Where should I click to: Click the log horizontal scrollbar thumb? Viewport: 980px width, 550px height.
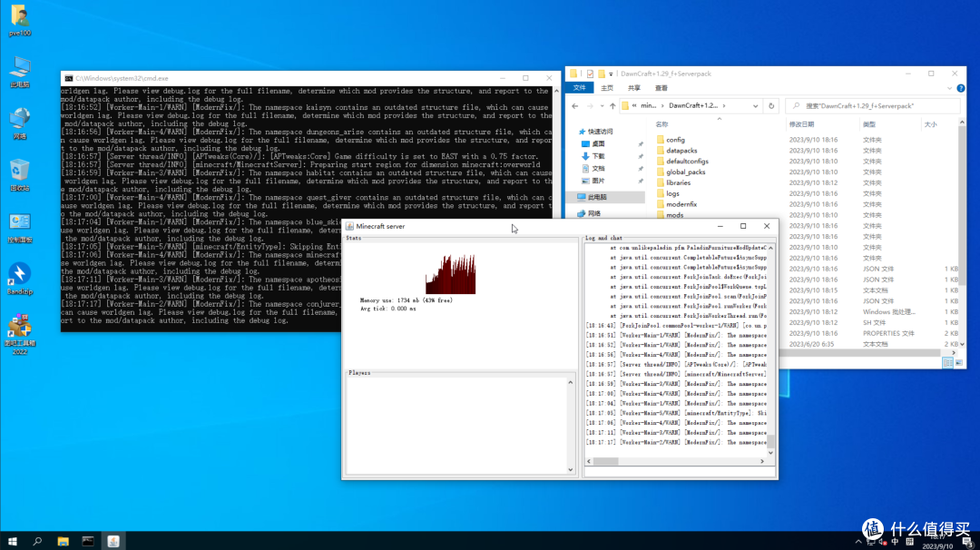[605, 461]
